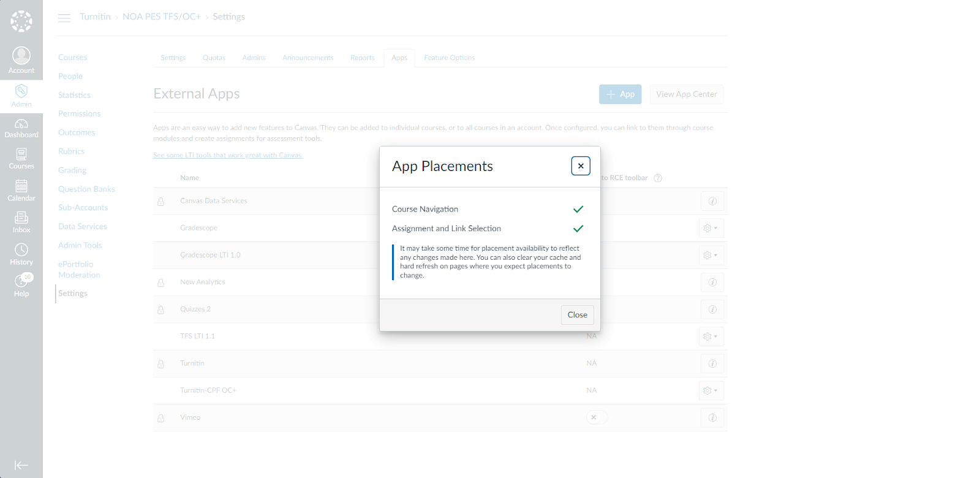The width and height of the screenshot is (980, 478).
Task: Open People in account menu
Action: pos(70,77)
